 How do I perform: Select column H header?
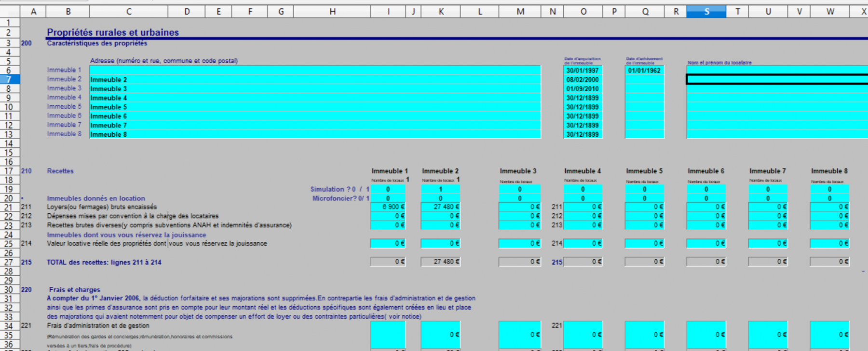click(333, 12)
